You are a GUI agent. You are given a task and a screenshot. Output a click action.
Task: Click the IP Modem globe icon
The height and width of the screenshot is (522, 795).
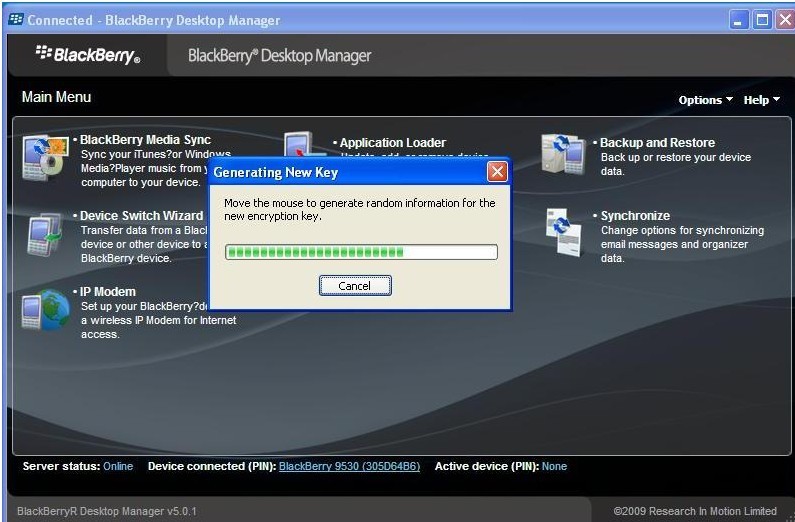coord(46,310)
